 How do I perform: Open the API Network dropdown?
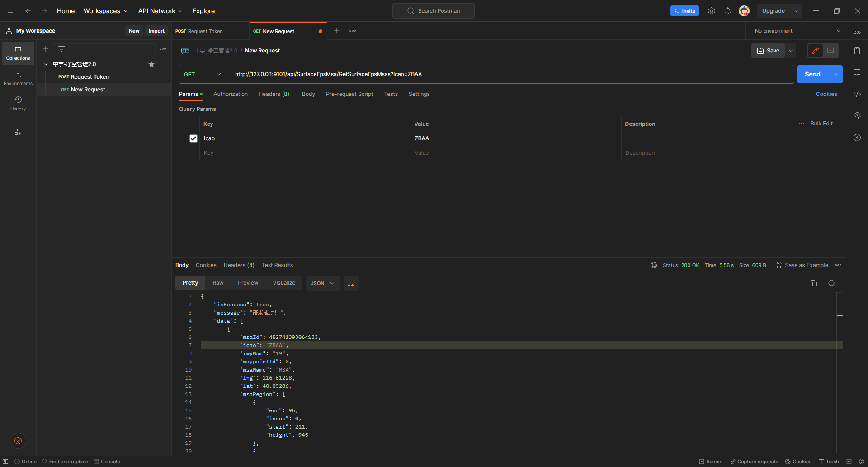[x=160, y=11]
